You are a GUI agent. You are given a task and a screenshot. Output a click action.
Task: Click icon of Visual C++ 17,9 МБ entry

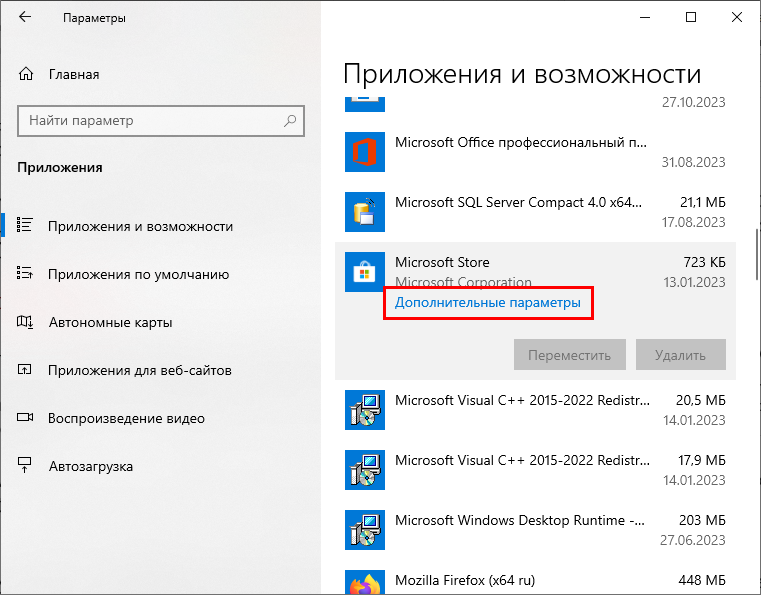point(365,470)
